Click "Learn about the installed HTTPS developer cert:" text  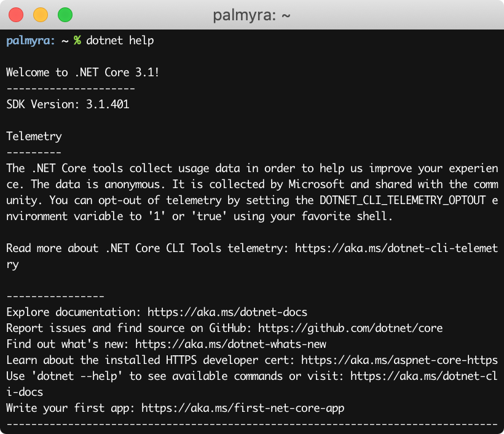point(151,360)
